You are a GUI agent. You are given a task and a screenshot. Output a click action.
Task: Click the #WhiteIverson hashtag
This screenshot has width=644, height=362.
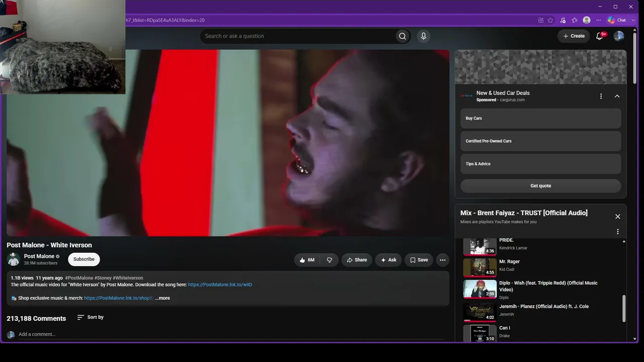(128, 278)
